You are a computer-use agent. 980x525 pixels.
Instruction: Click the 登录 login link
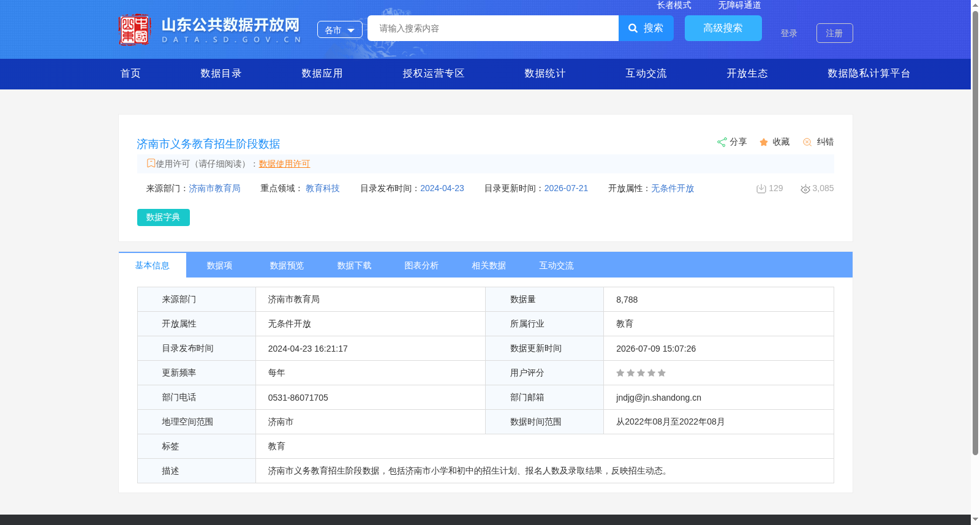(x=789, y=33)
